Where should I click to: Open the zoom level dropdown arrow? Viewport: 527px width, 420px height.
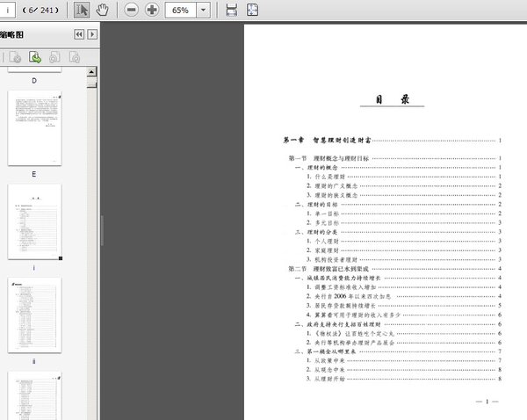[203, 10]
